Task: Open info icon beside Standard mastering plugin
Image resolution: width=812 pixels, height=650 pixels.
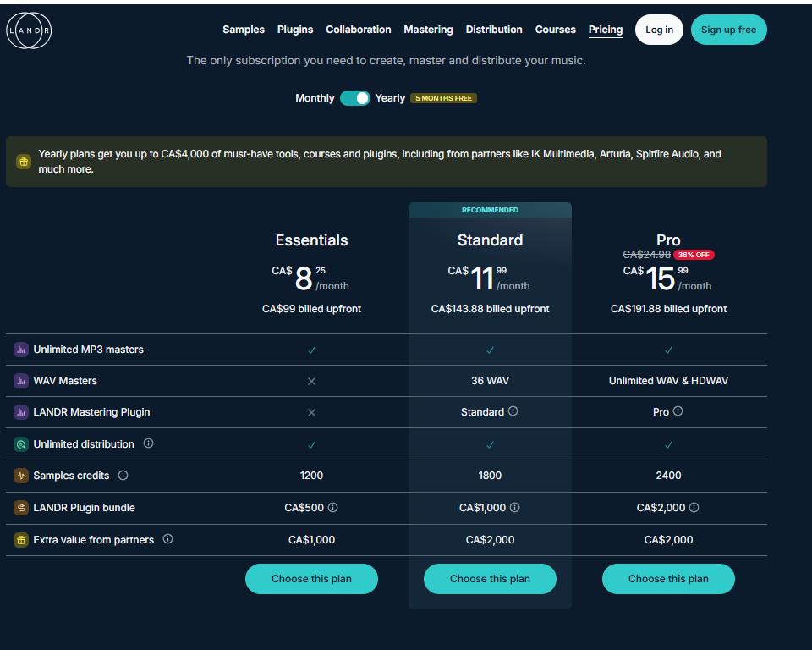Action: [x=513, y=411]
